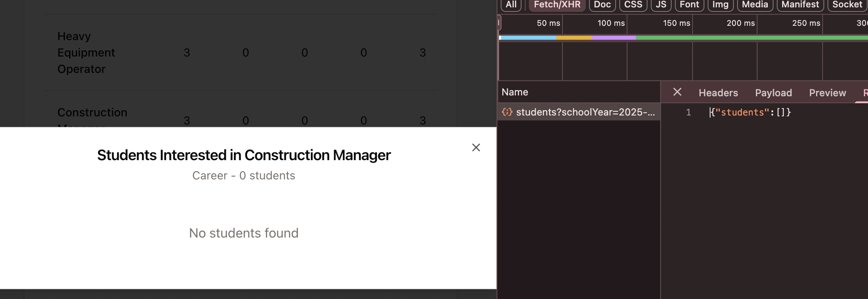Click the Name column header
Image resolution: width=868 pixels, height=299 pixels.
[x=515, y=92]
